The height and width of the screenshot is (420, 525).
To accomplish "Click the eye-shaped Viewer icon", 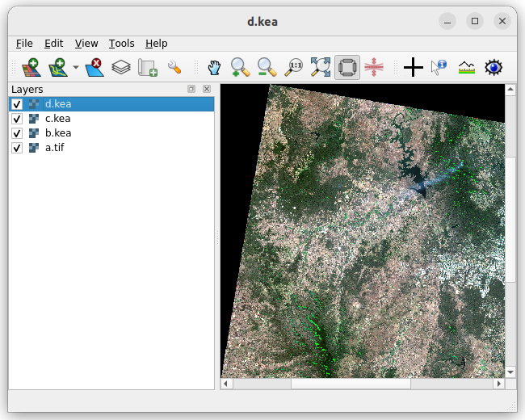I will point(493,67).
